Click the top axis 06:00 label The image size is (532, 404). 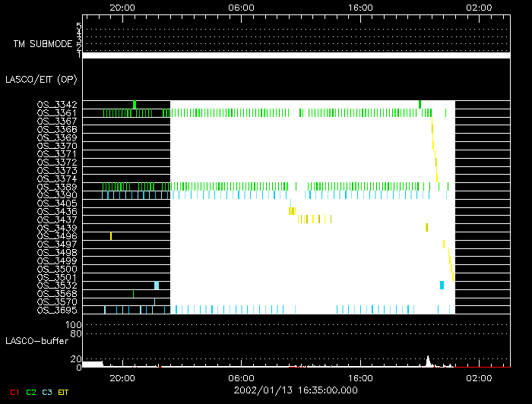(x=241, y=8)
